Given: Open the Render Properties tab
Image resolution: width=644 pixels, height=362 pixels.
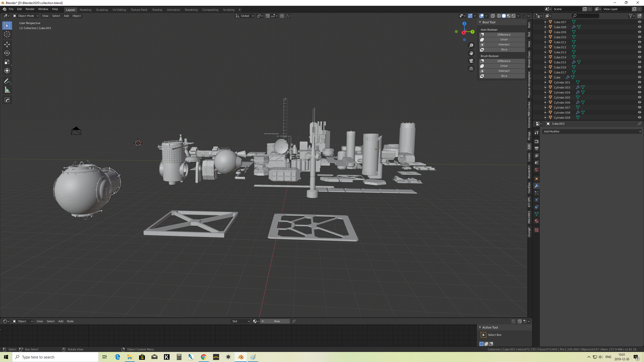Looking at the screenshot, I should coord(537,141).
